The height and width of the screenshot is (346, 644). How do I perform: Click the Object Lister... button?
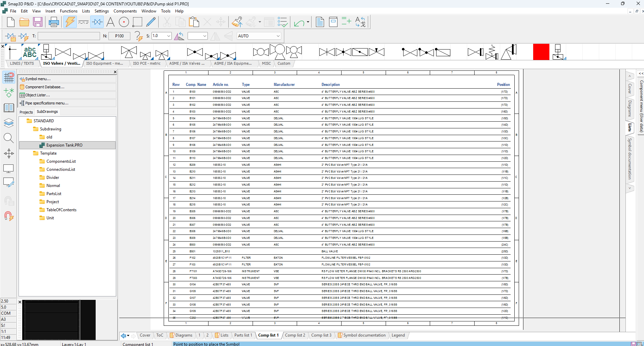click(67, 95)
